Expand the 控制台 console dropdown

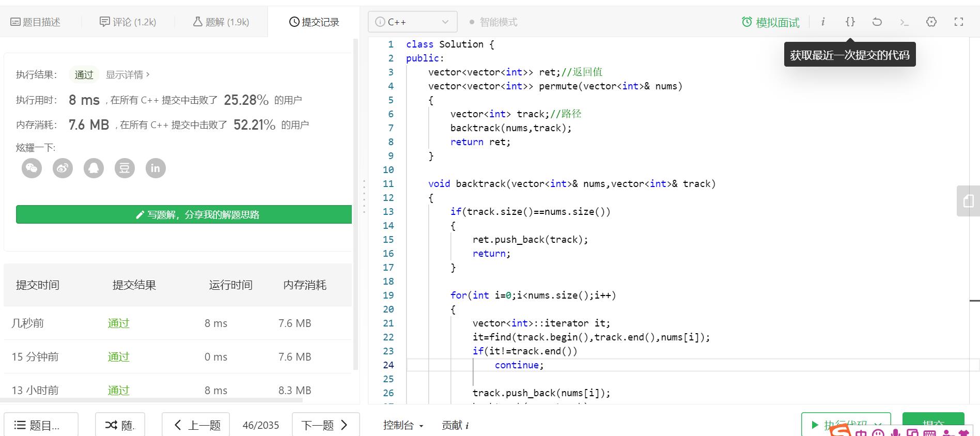coord(403,425)
